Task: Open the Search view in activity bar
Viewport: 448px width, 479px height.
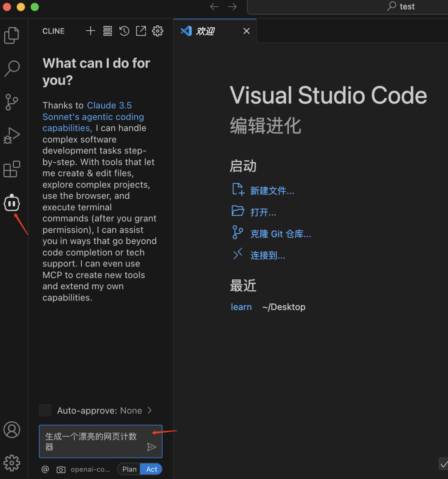Action: tap(12, 68)
